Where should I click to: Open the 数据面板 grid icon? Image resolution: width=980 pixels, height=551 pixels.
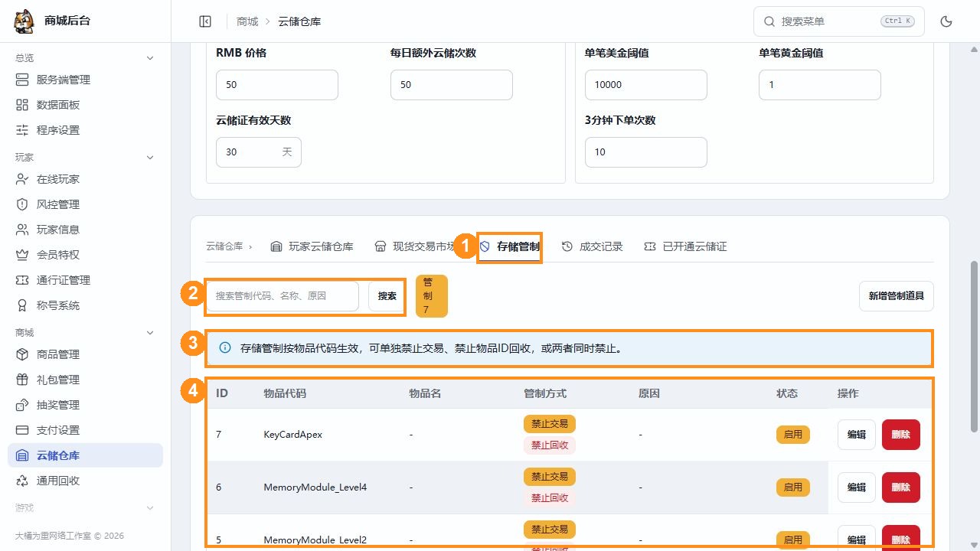point(22,105)
